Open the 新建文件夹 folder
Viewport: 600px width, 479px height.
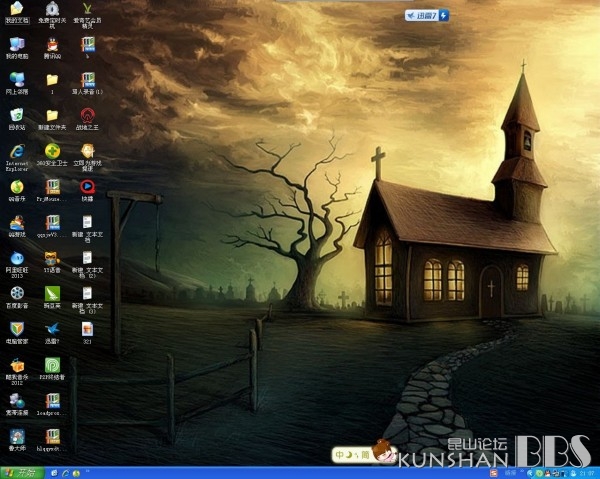pos(52,119)
